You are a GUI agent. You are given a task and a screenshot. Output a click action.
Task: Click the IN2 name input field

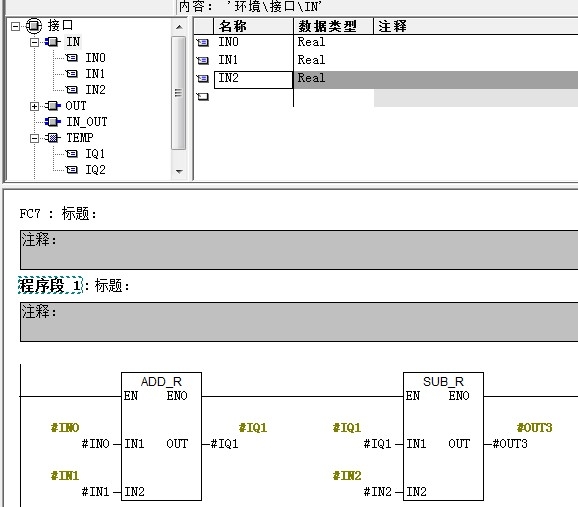click(253, 80)
